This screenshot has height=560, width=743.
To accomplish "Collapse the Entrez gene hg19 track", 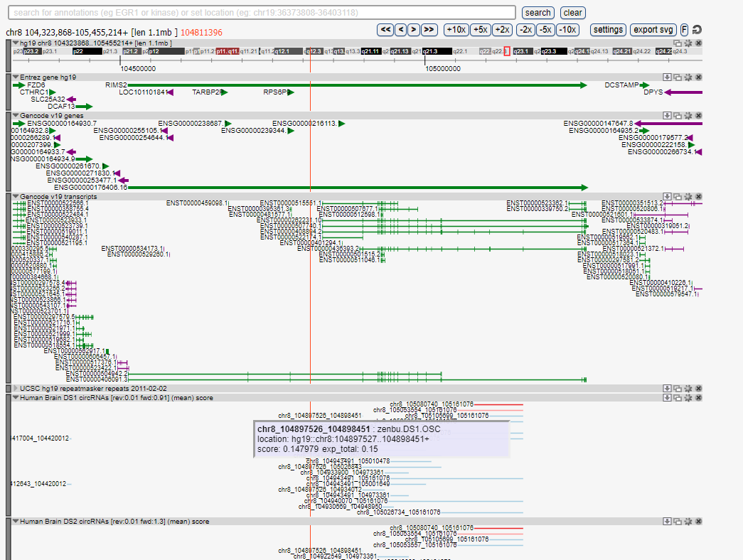I will tap(16, 77).
